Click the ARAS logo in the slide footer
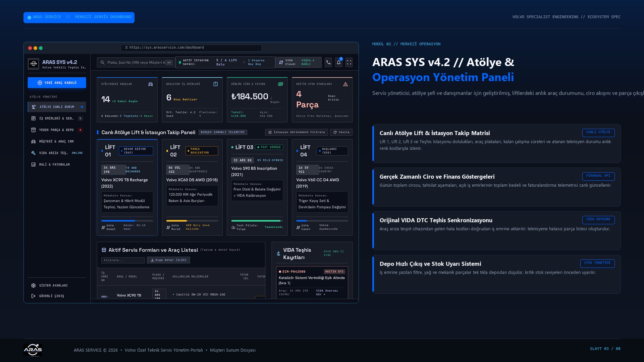 tap(33, 350)
